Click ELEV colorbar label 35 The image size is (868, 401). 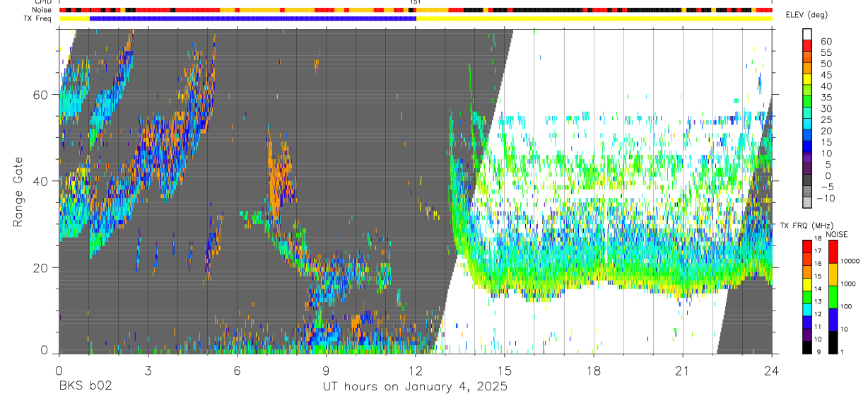pos(826,98)
